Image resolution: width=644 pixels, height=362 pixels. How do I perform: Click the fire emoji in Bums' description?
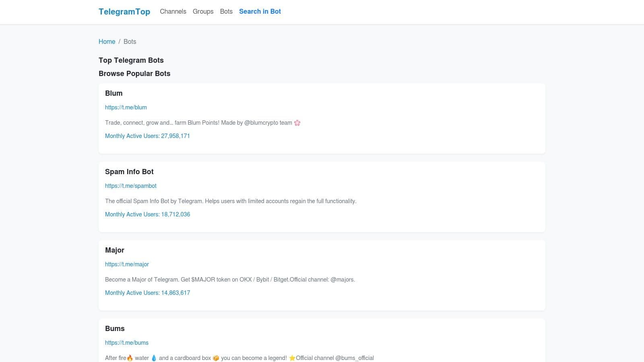click(x=130, y=358)
